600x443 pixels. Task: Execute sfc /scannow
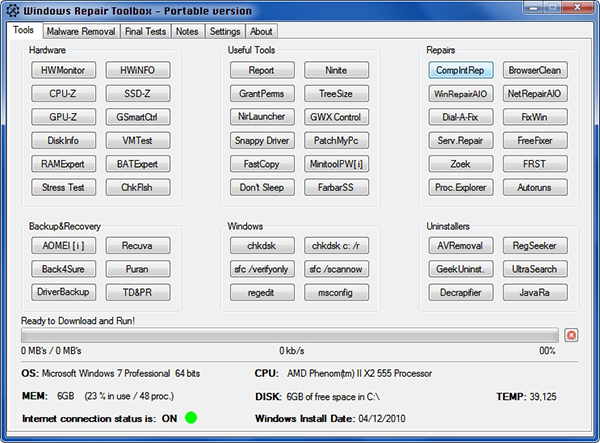(x=336, y=269)
